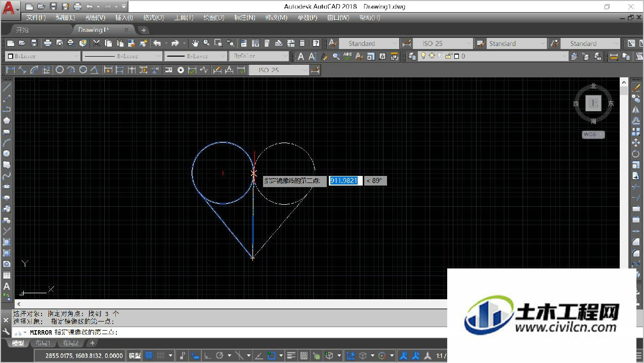
Task: Select the Pan hand tool
Action: click(x=195, y=43)
